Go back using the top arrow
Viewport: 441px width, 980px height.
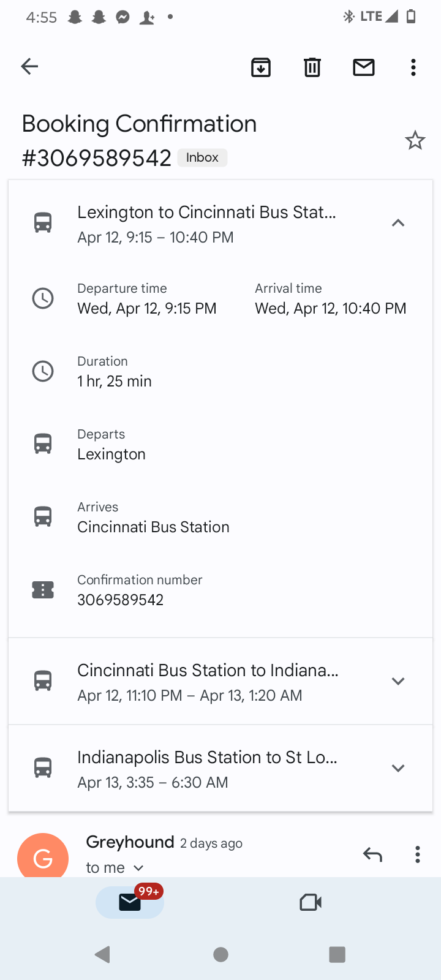29,66
